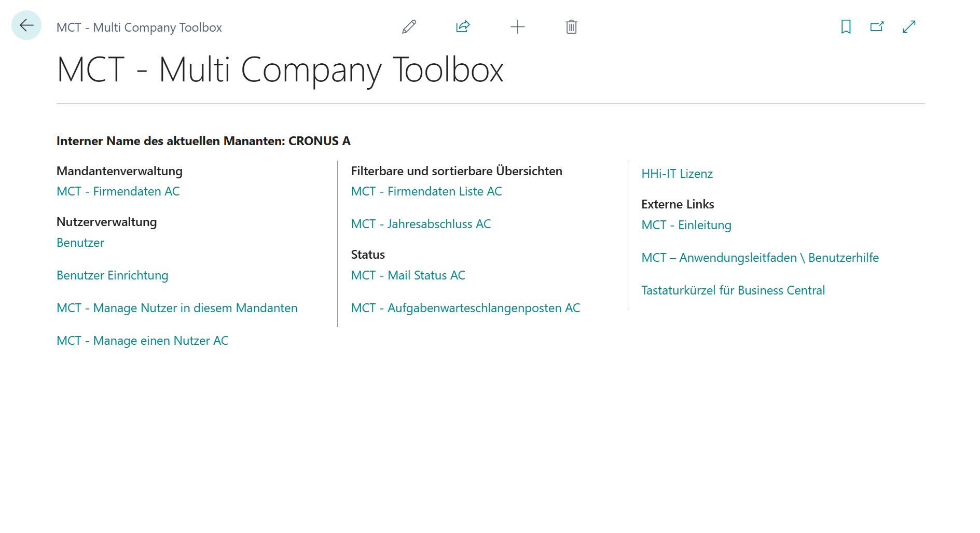
Task: Open MCT - Jahresabschluss AC link
Action: [421, 224]
